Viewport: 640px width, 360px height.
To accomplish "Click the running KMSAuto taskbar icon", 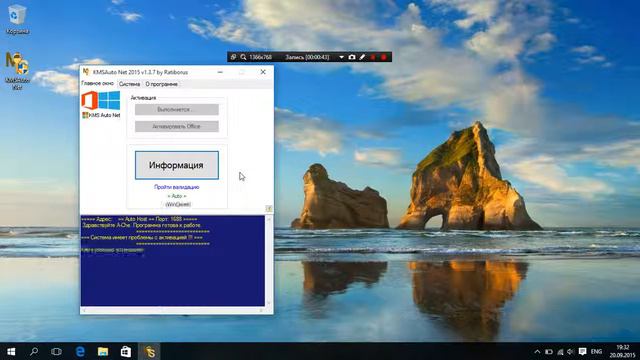I will tap(150, 351).
